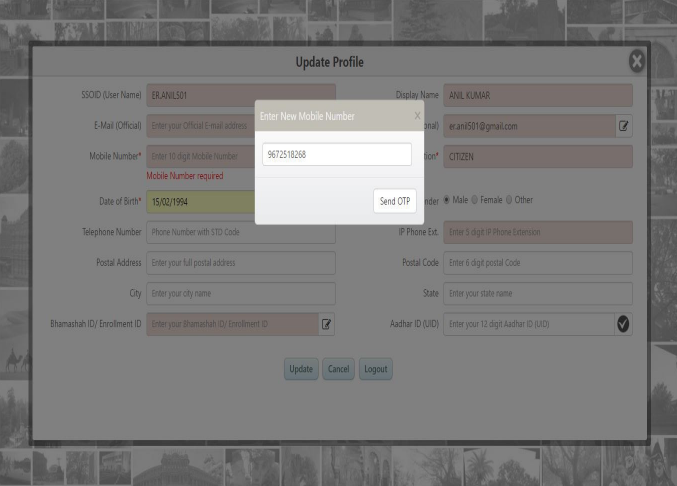Focus the Date of Birth field
677x486 pixels.
[200, 201]
